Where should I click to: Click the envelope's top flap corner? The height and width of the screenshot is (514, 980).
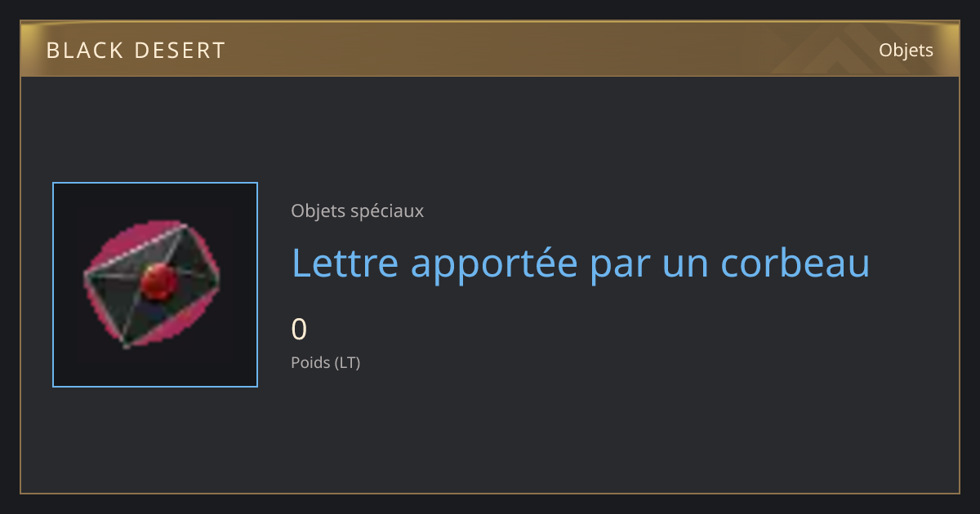pos(185,226)
